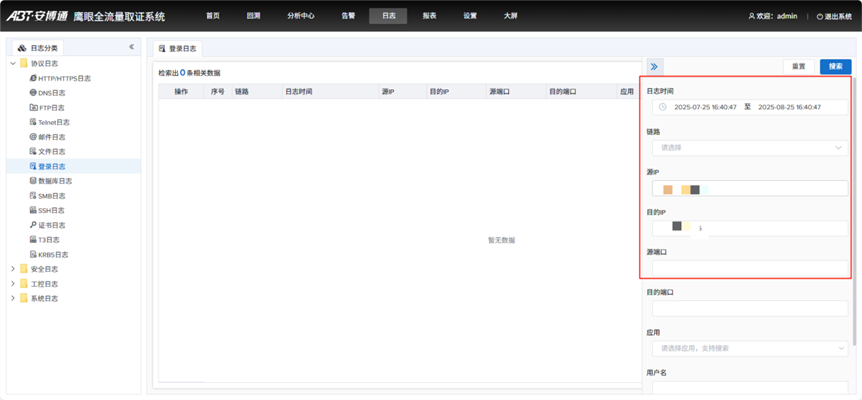The height and width of the screenshot is (400, 862).
Task: Expand the 安全日志 folder
Action: click(12, 269)
